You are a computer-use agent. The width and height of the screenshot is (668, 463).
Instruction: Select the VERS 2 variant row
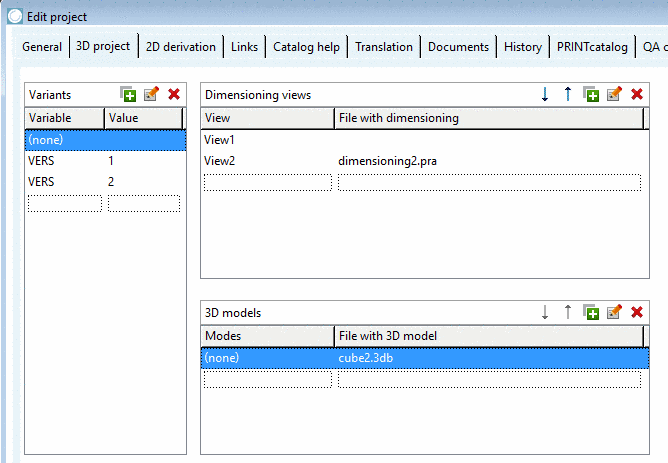(x=105, y=182)
